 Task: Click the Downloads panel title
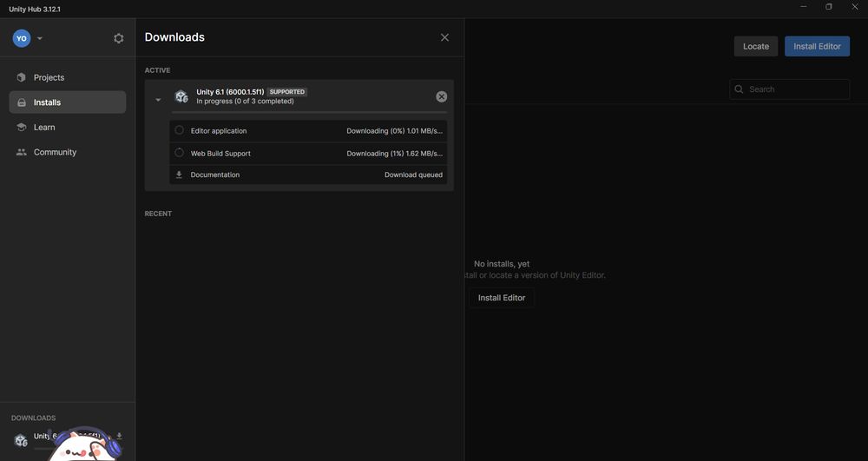pos(174,37)
